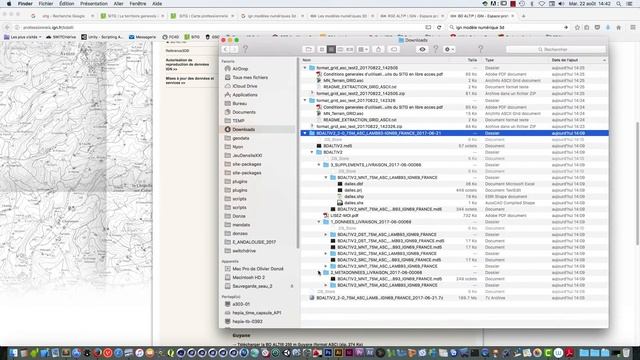Select Macintosh HD 2 in sidebar
Screen dimensions: 640x360
(249, 278)
